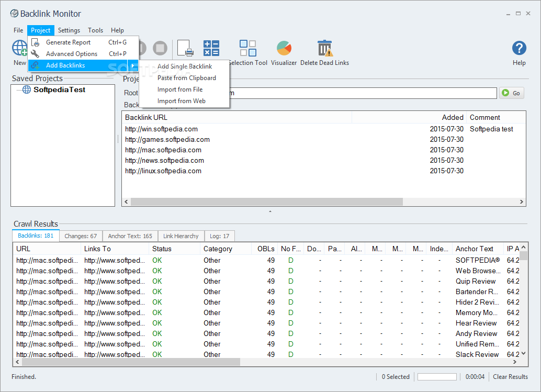Sort crawl results by Status column

coord(175,249)
